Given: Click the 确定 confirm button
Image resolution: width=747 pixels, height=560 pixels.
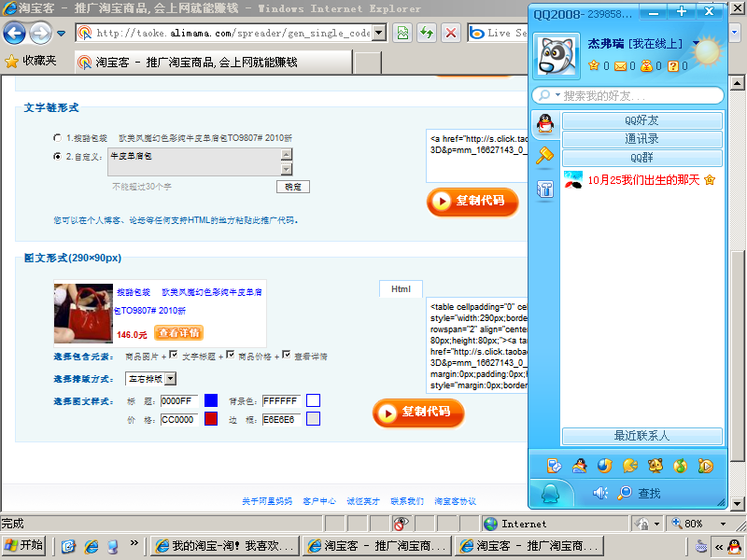Looking at the screenshot, I should click(x=293, y=187).
